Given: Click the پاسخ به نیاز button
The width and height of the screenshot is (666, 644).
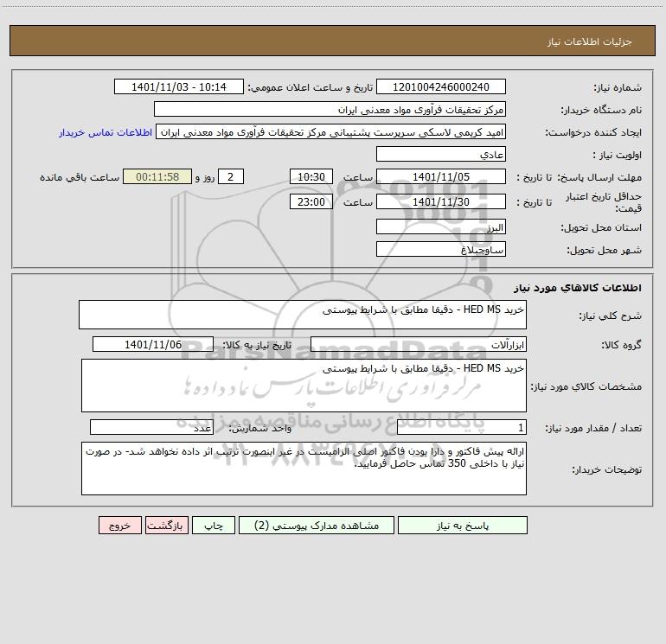Looking at the screenshot, I should pyautogui.click(x=462, y=526).
